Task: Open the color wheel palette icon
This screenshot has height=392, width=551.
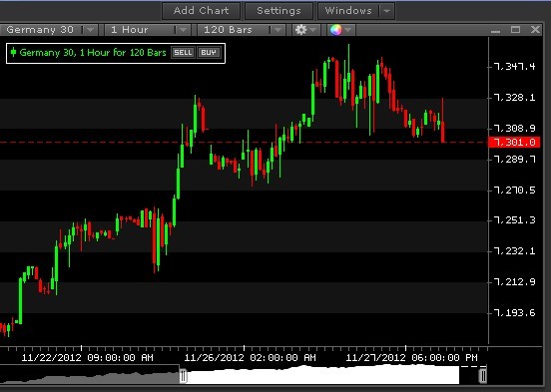Action: tap(335, 30)
